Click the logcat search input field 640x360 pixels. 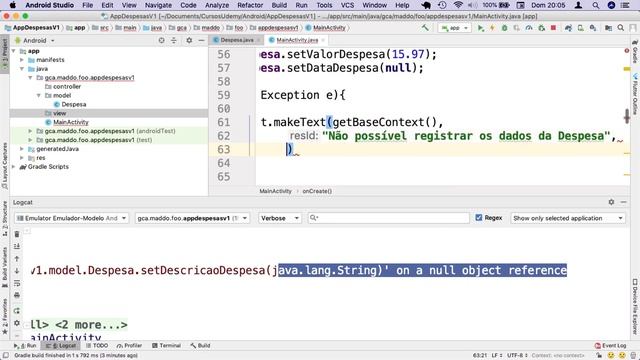click(x=389, y=218)
